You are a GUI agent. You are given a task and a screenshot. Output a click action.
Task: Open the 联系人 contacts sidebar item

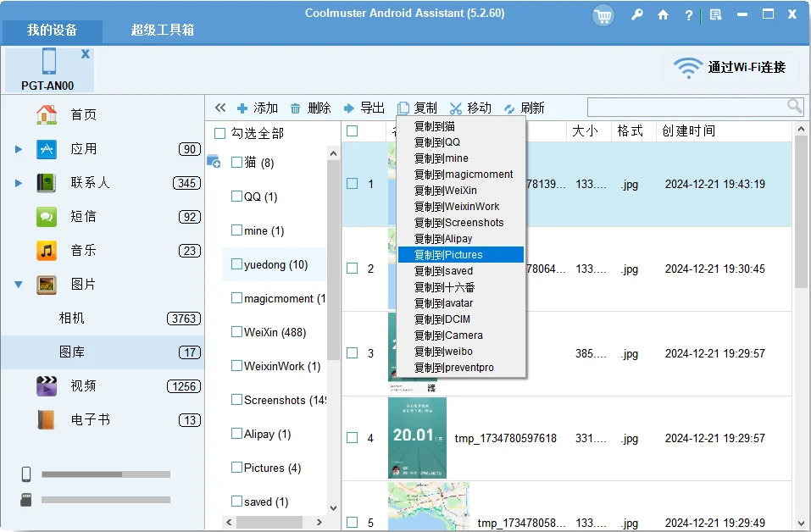coord(91,182)
